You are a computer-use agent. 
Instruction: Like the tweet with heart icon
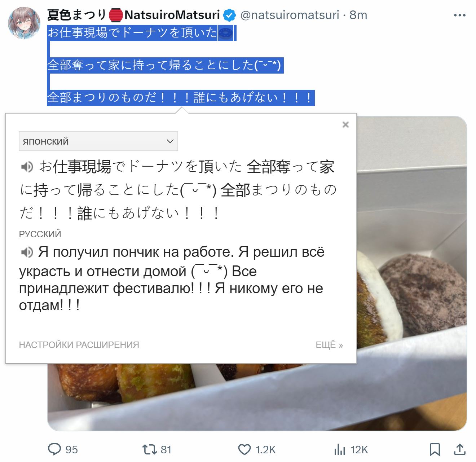tap(244, 449)
